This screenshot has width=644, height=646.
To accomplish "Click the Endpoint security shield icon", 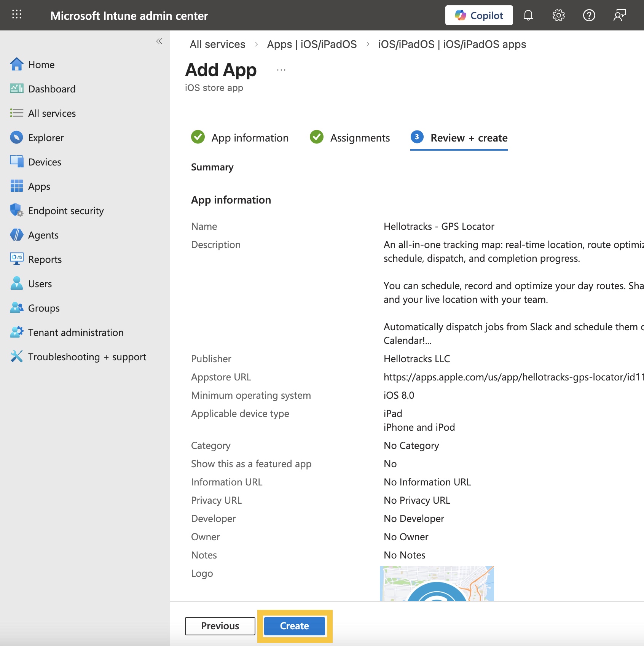I will pos(16,210).
